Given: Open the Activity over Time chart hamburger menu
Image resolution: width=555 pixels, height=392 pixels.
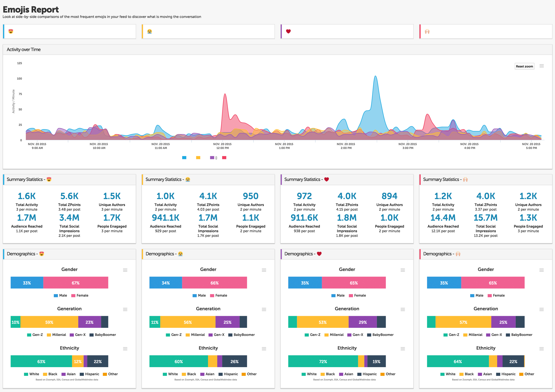Looking at the screenshot, I should coord(542,66).
